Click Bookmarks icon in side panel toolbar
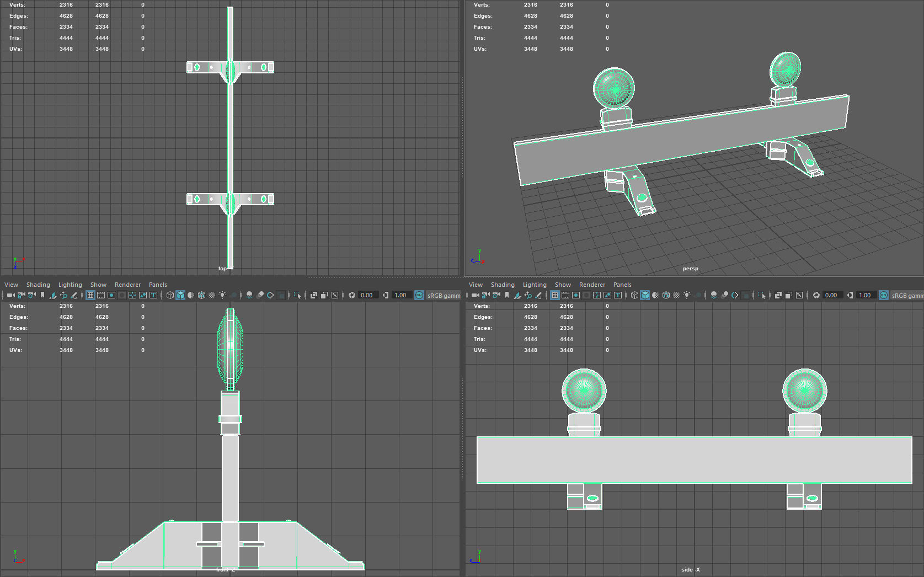 (x=506, y=295)
